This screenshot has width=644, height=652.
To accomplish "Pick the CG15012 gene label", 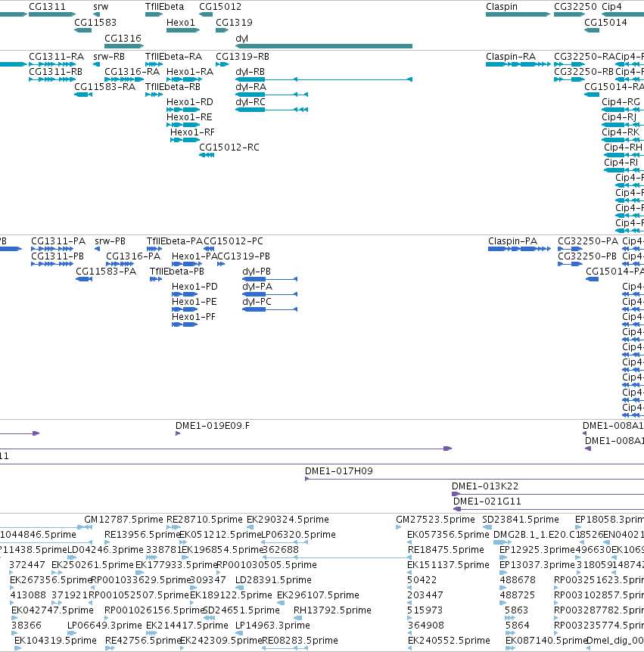I will click(x=220, y=7).
